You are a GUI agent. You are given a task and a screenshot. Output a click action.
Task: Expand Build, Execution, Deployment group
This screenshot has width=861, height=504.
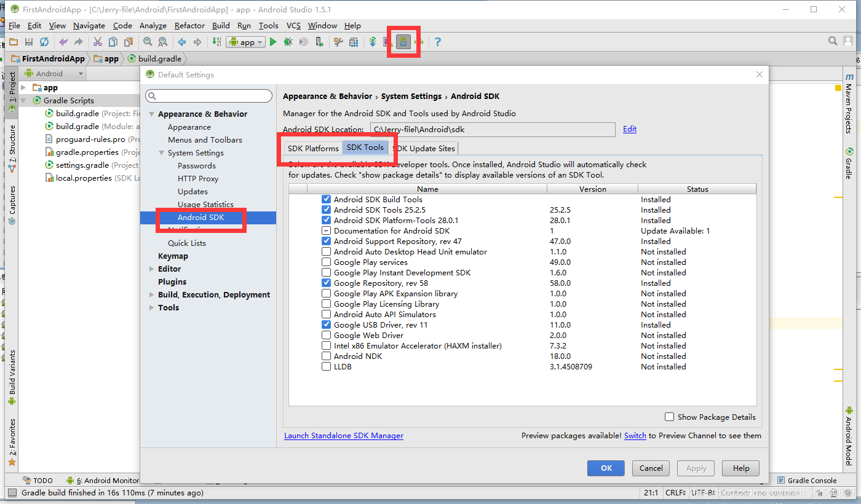(152, 295)
